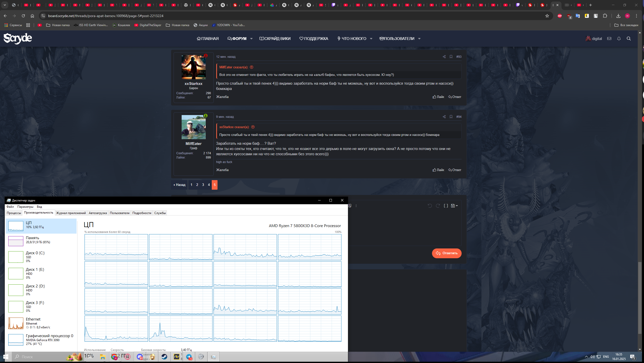This screenshot has width=644, height=363.
Task: Bookmark post #93
Action: point(451,57)
